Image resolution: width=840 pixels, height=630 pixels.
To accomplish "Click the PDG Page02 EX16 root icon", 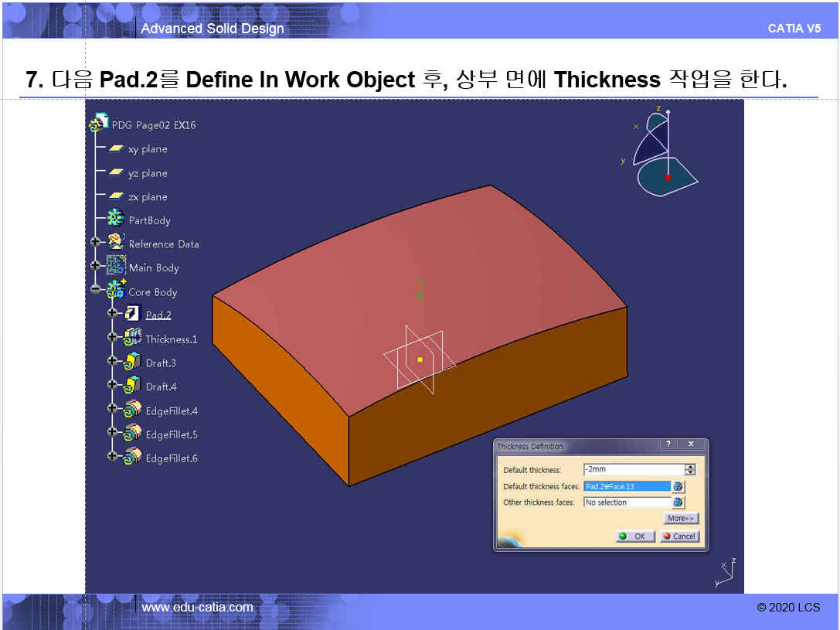I will click(99, 124).
